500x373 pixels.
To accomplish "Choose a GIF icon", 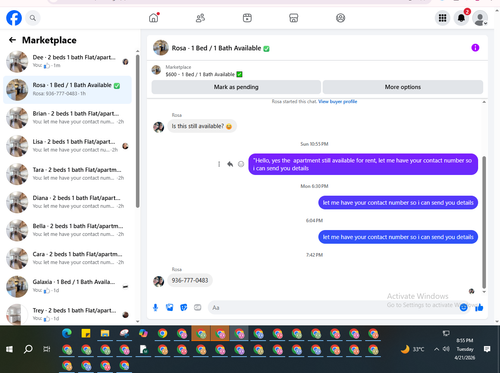I will (198, 307).
